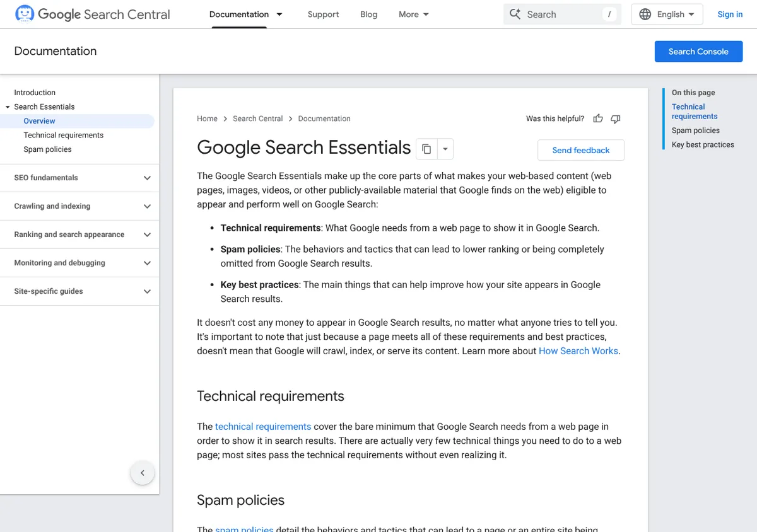Click the 'Was this helpful?' text
Image resolution: width=757 pixels, height=532 pixels.
pos(555,119)
